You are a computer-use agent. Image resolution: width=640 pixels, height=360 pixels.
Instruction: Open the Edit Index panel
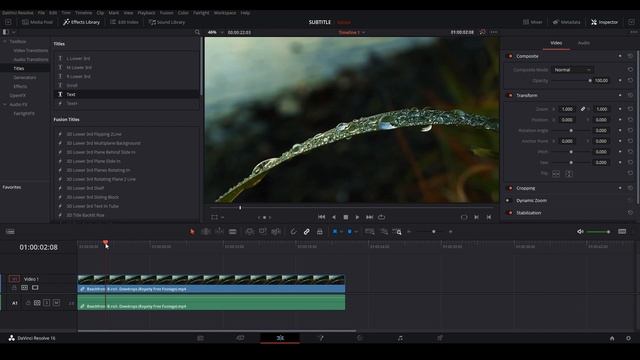click(124, 22)
